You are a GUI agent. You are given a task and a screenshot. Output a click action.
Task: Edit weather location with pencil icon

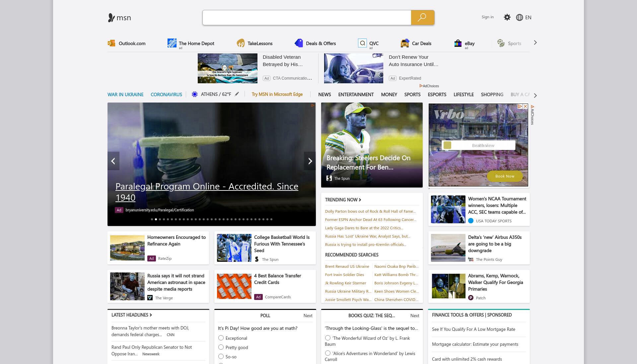pos(237,94)
